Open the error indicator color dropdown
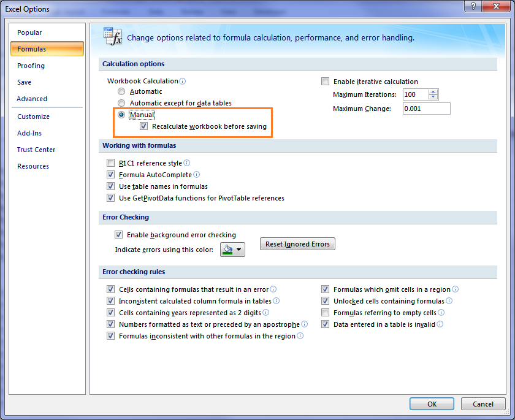 (x=232, y=250)
